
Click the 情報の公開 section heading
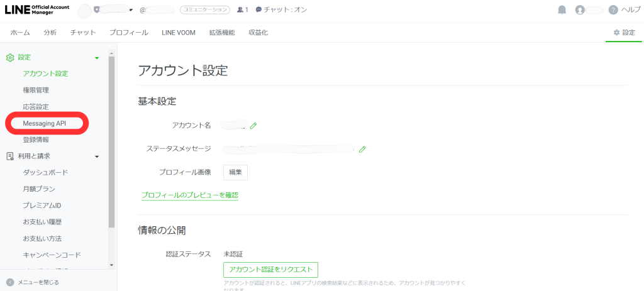coord(162,231)
